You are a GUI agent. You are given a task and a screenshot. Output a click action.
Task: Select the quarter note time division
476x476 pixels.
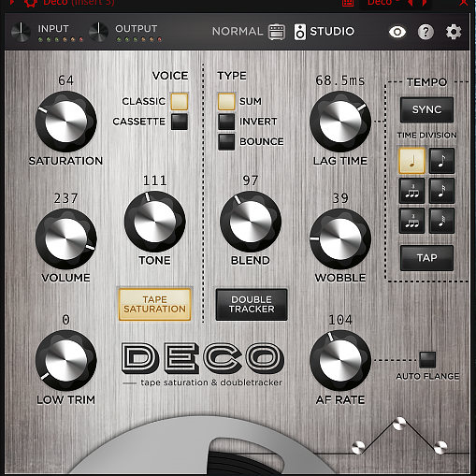[x=411, y=161]
